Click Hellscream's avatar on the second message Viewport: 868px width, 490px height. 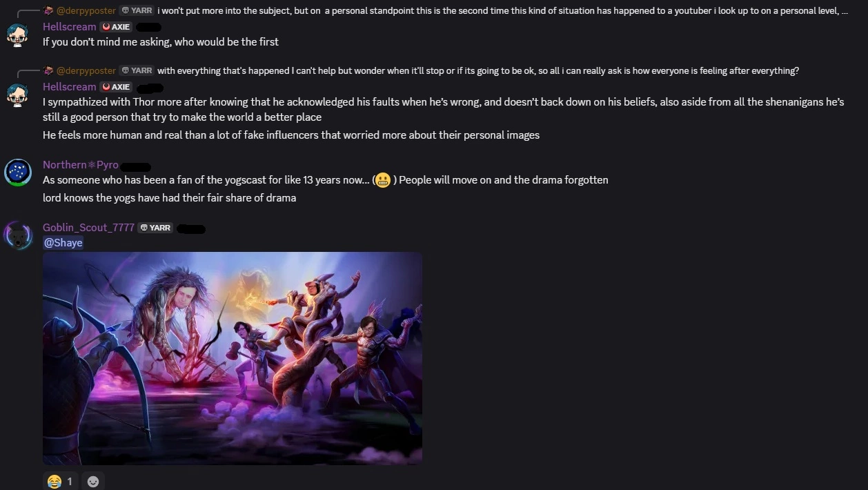17,95
